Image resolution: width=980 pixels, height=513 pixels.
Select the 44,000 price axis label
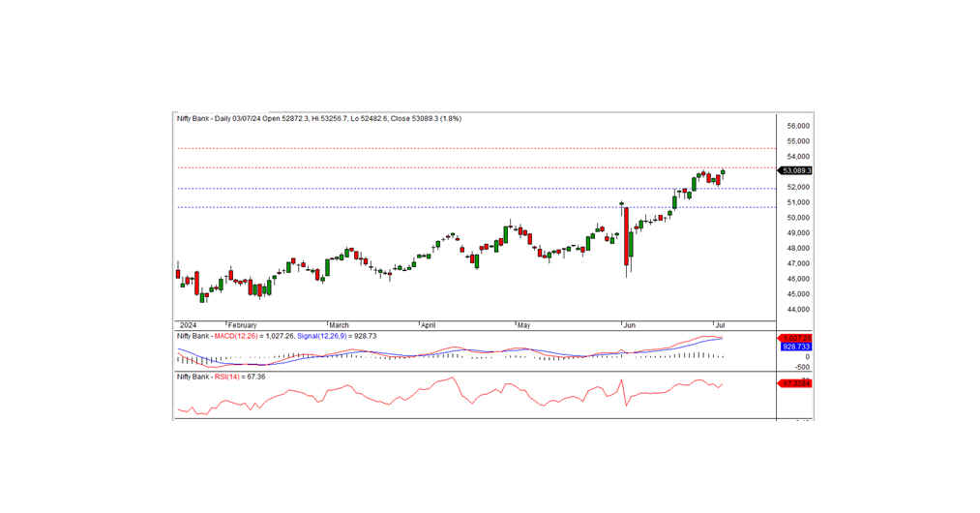pyautogui.click(x=798, y=310)
